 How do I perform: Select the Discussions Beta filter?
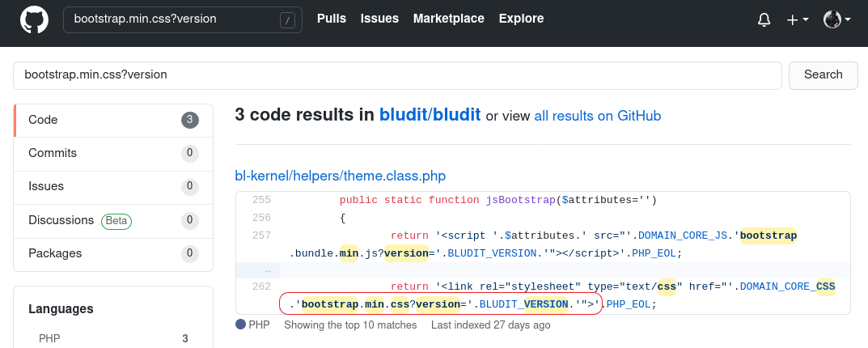pos(113,220)
